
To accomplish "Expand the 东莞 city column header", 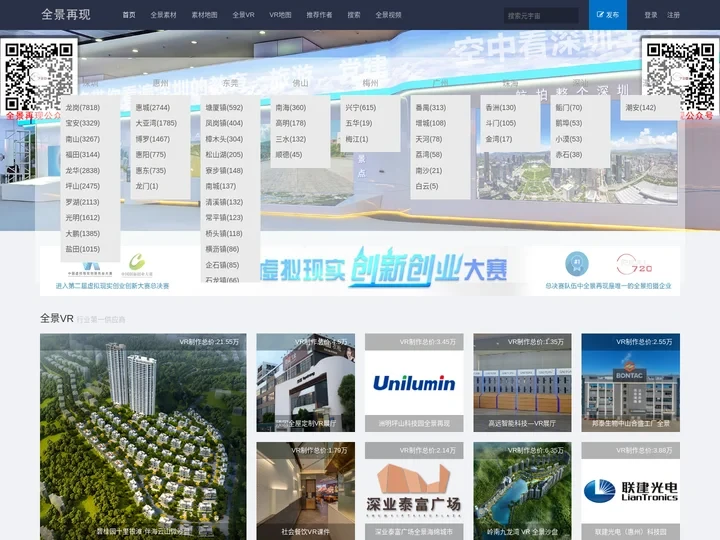I will 230,83.
